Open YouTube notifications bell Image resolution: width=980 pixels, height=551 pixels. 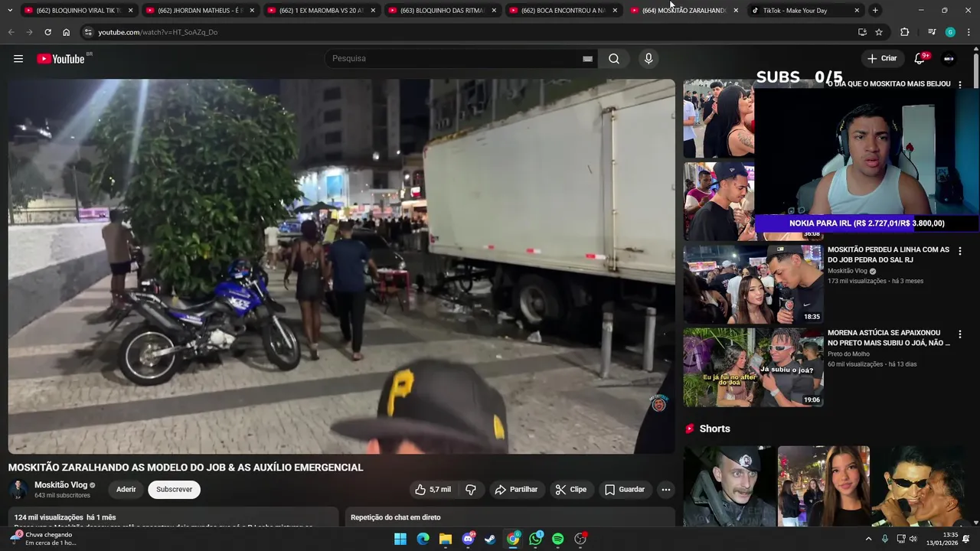(x=920, y=59)
